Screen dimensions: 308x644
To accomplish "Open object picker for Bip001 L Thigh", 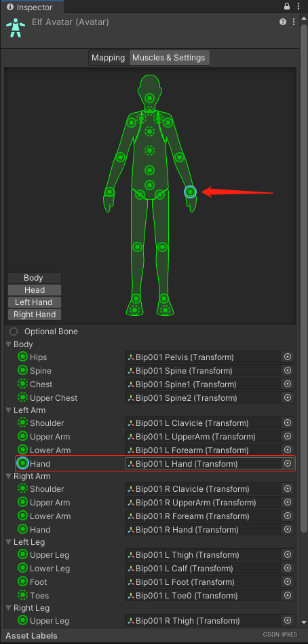I will pos(288,555).
